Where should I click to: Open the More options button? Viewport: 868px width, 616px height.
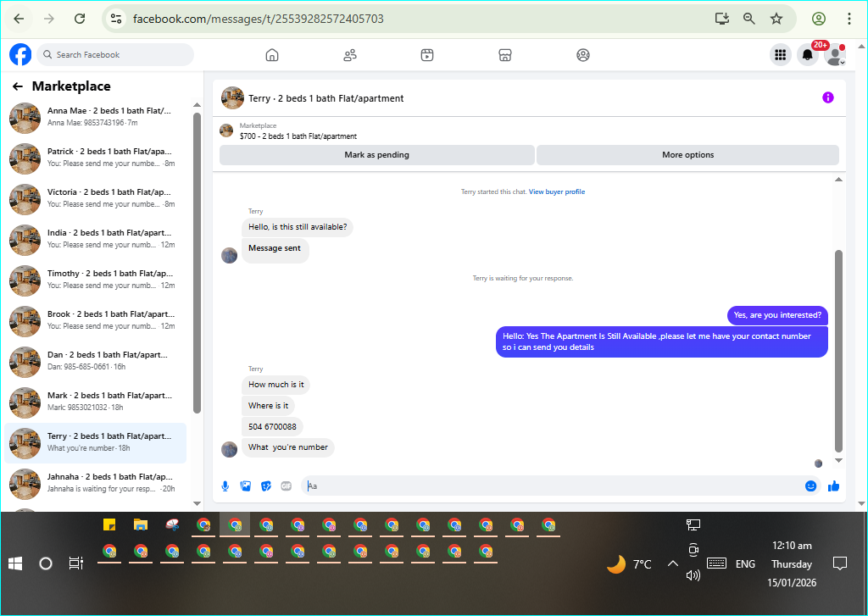687,155
